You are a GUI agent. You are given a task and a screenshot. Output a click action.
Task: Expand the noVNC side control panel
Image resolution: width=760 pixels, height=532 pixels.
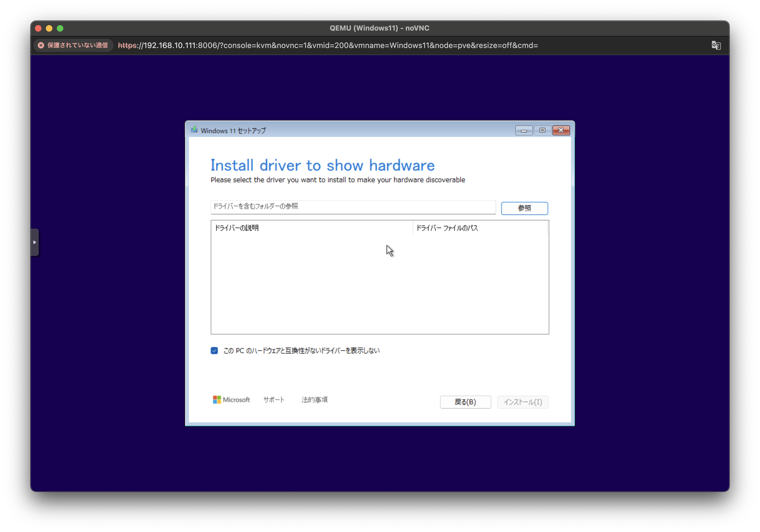[x=35, y=242]
